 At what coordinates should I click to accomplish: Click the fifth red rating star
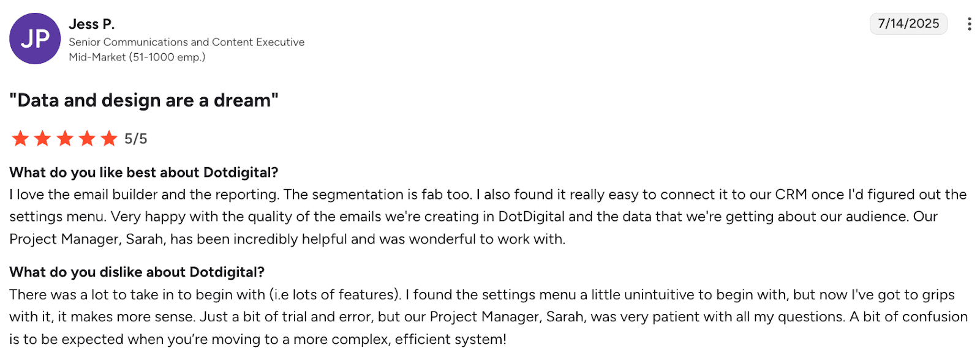(x=109, y=138)
